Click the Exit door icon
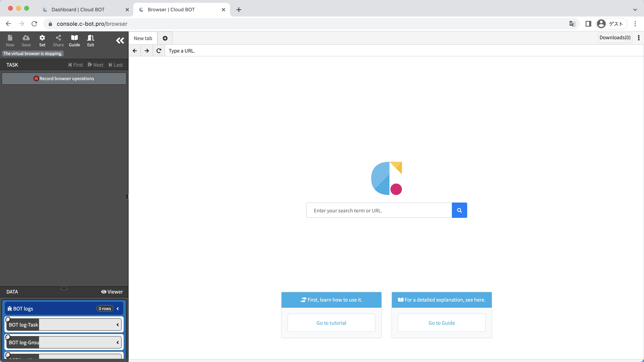 (x=90, y=40)
